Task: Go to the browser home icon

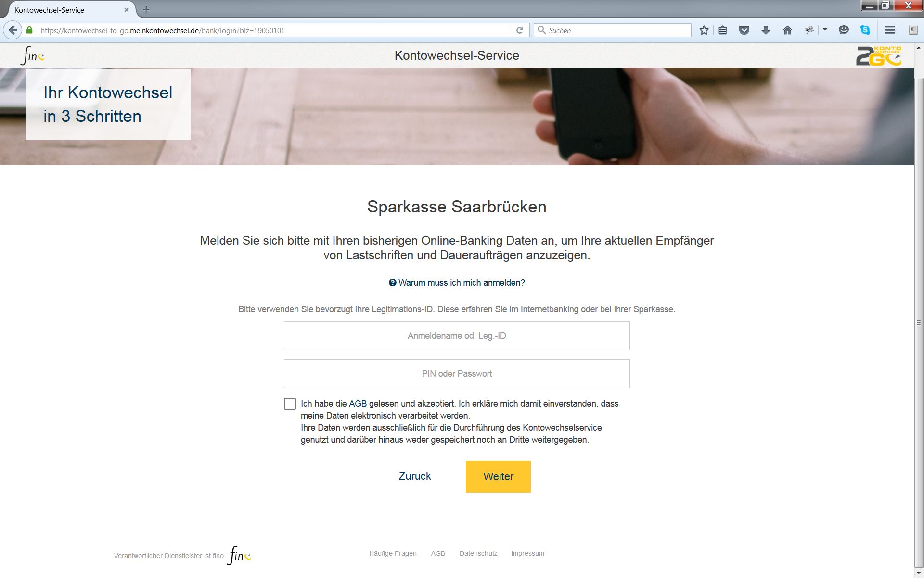Action: tap(787, 30)
